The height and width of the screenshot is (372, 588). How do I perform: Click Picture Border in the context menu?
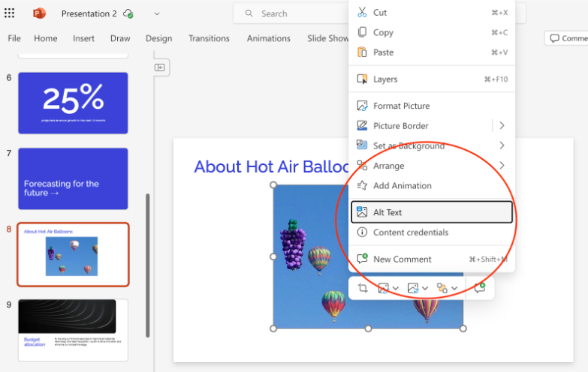[421, 125]
